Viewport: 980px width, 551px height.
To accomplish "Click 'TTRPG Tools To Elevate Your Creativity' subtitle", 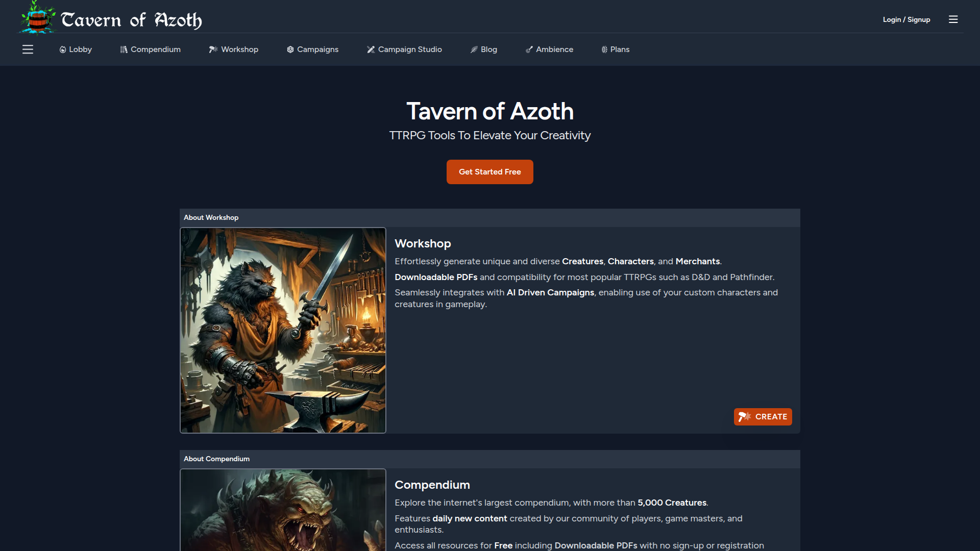I will click(490, 136).
